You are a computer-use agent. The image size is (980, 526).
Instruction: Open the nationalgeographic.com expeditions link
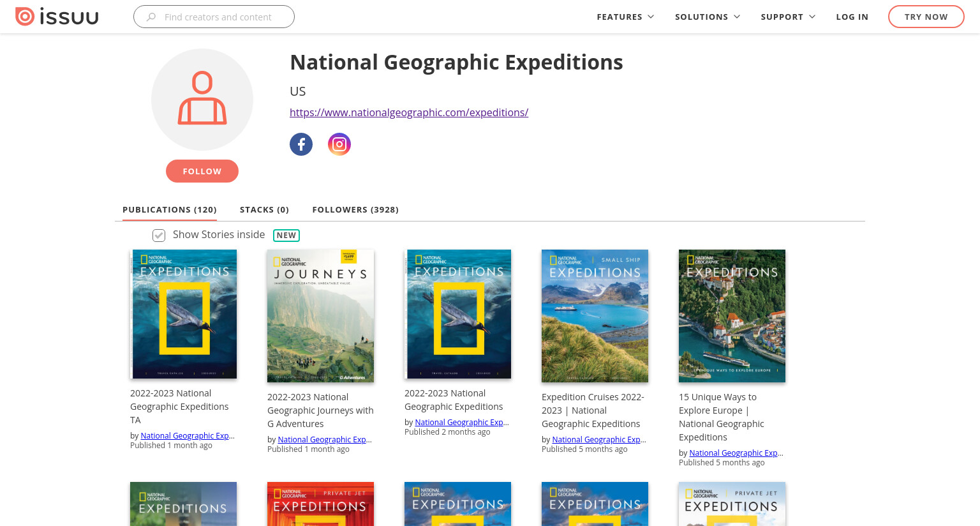pos(409,112)
